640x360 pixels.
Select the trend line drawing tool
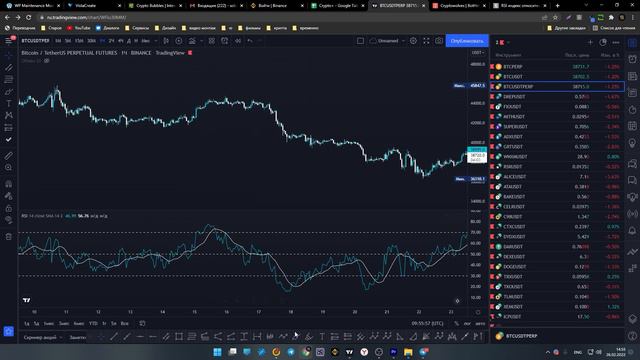(x=9, y=67)
